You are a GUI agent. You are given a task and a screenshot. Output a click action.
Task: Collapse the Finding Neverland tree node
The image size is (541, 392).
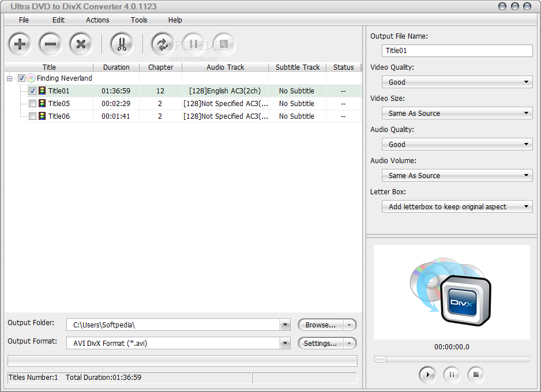tap(10, 78)
